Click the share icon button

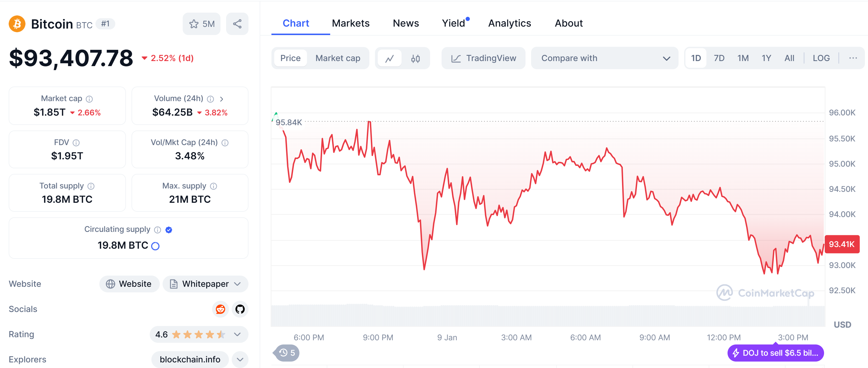(237, 24)
